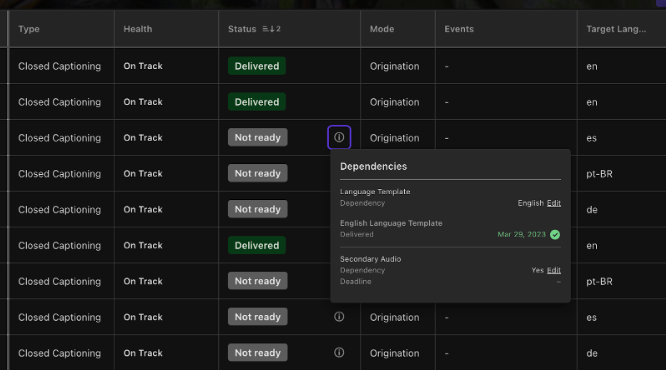Click the 'English Language Template' label

click(391, 223)
